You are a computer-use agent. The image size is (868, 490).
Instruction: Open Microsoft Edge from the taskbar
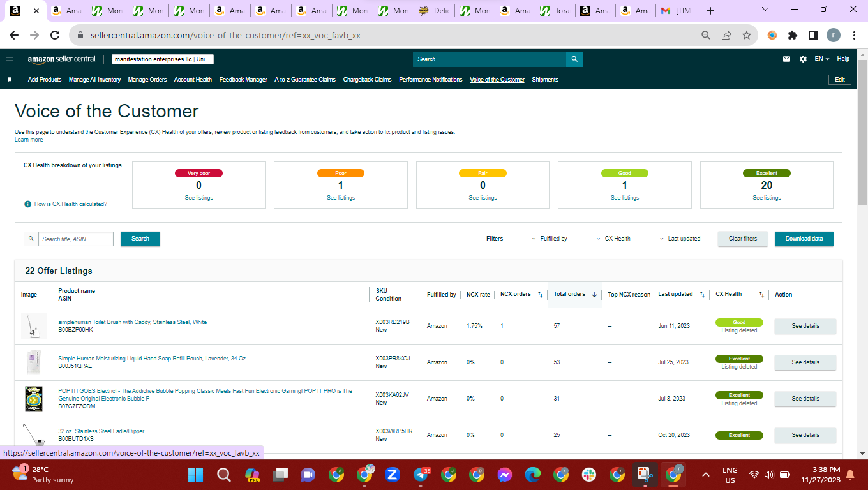[533, 475]
